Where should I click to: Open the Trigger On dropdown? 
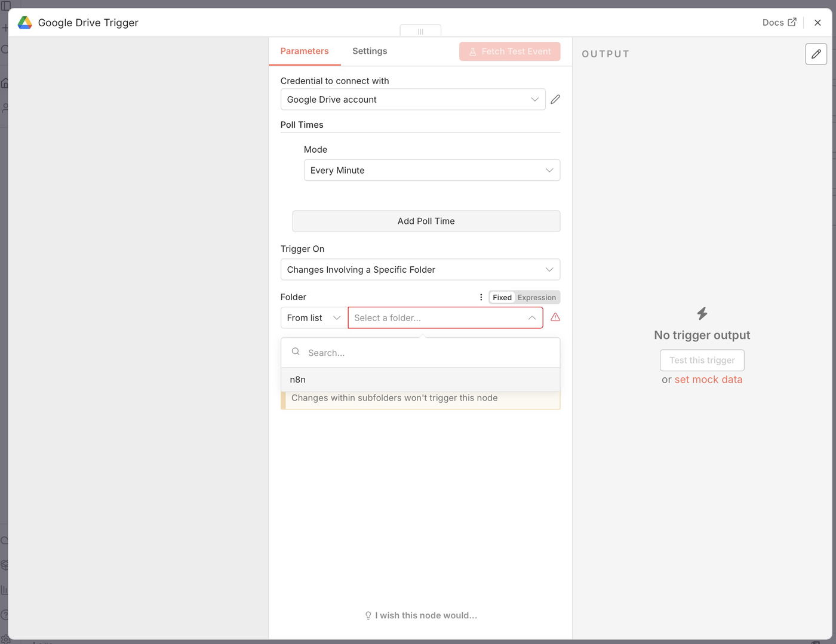tap(420, 269)
